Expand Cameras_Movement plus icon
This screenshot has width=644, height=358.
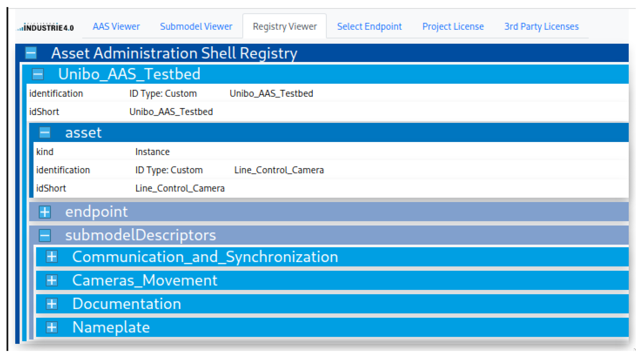point(52,280)
